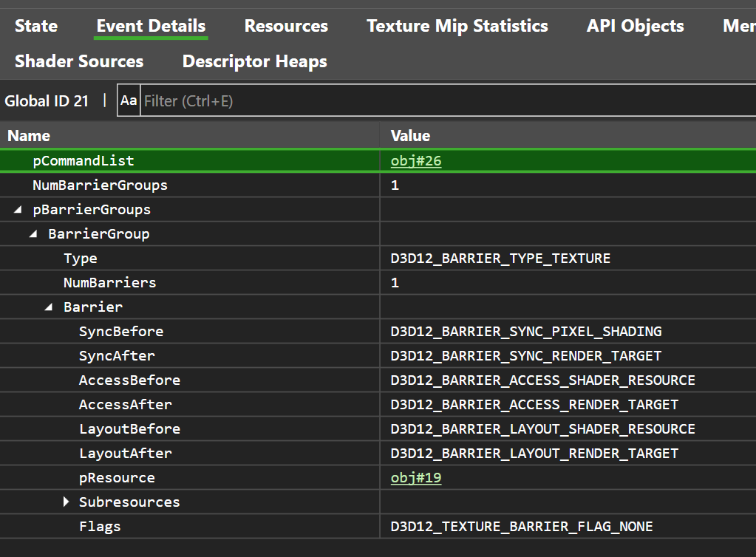Click the Value column header
Viewport: 756px width, 557px height.
410,136
